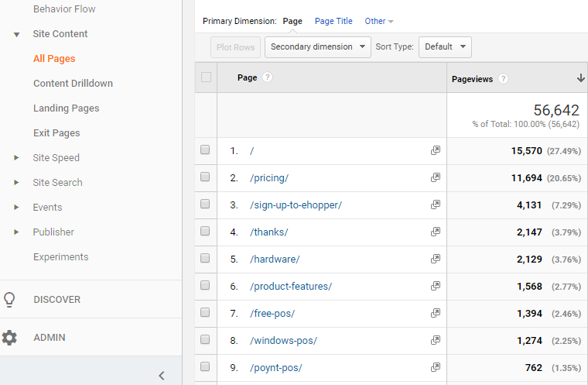The image size is (588, 385).
Task: Select Exit Pages in the sidebar
Action: pyautogui.click(x=56, y=133)
